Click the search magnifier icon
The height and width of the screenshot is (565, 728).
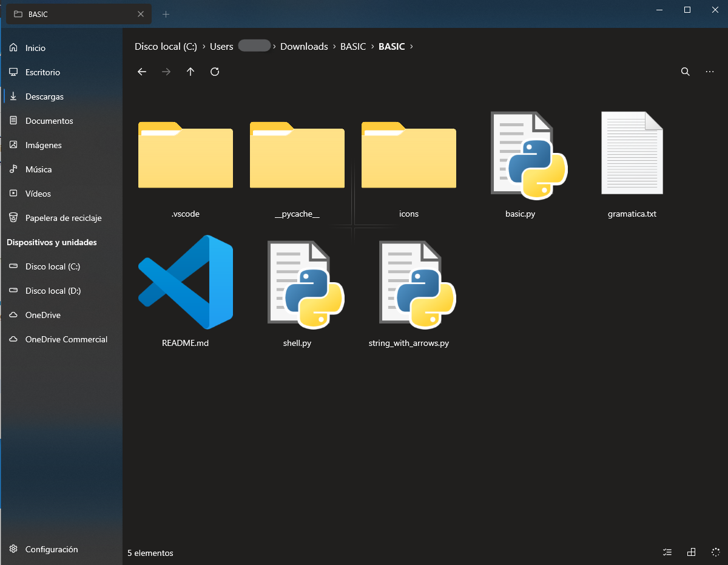click(x=686, y=72)
